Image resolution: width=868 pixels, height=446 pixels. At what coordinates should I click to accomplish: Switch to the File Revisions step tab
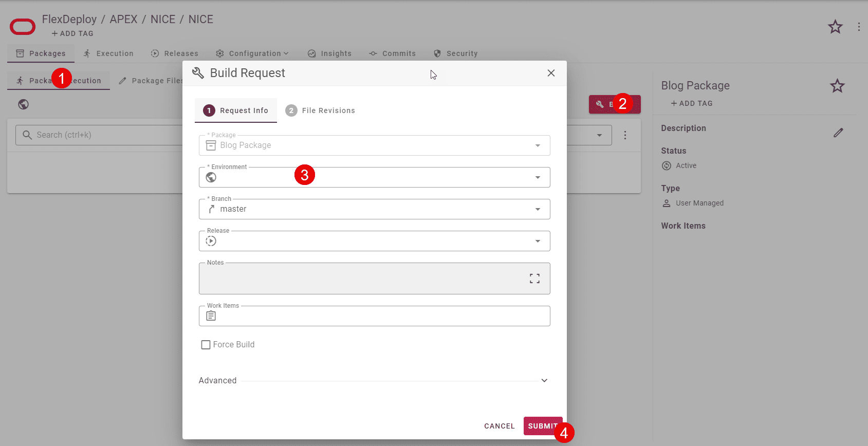pyautogui.click(x=321, y=110)
